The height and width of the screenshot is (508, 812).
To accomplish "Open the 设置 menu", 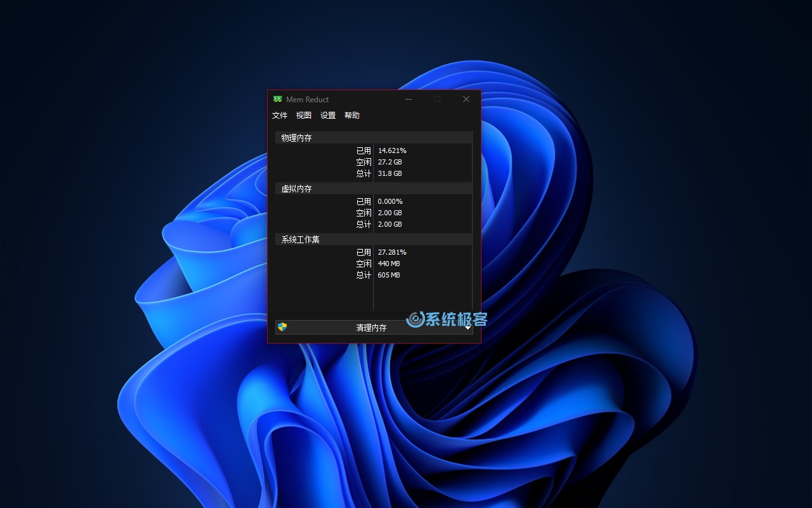I will pos(328,116).
